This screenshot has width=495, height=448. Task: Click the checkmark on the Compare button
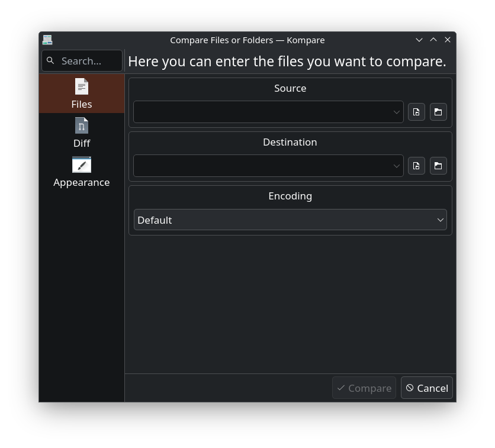click(x=340, y=388)
